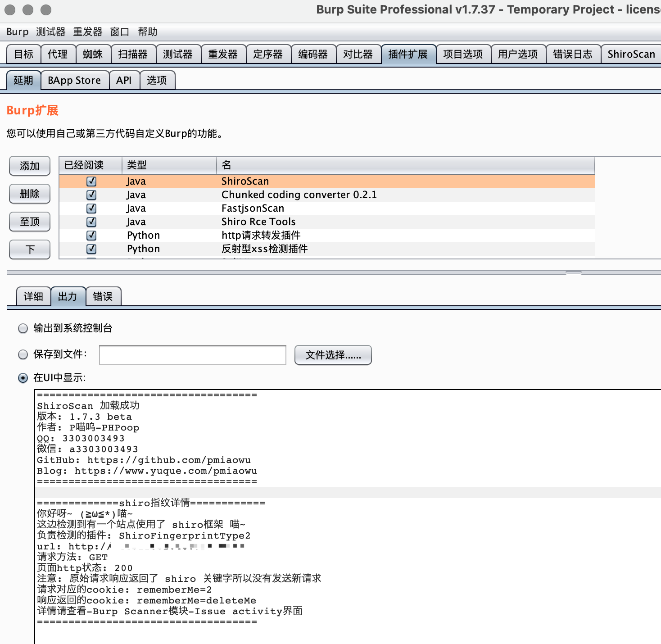Image resolution: width=661 pixels, height=644 pixels.
Task: Switch to the 对比器 tab
Action: (x=358, y=54)
